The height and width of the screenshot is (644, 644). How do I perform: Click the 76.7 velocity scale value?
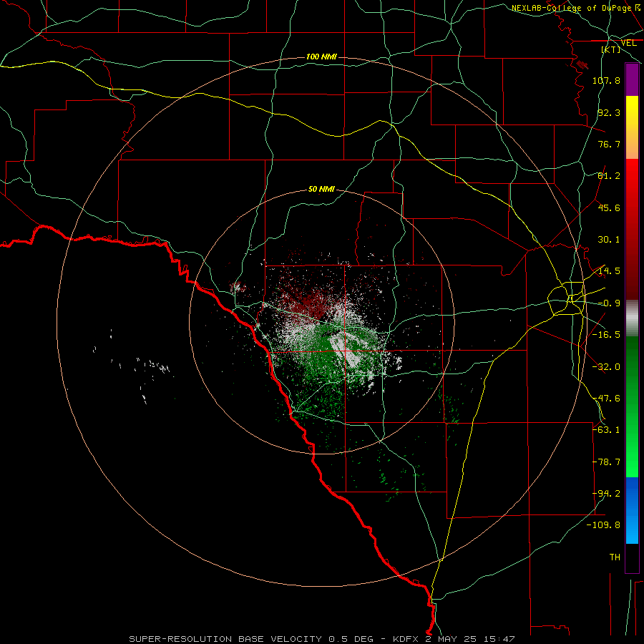tap(609, 144)
